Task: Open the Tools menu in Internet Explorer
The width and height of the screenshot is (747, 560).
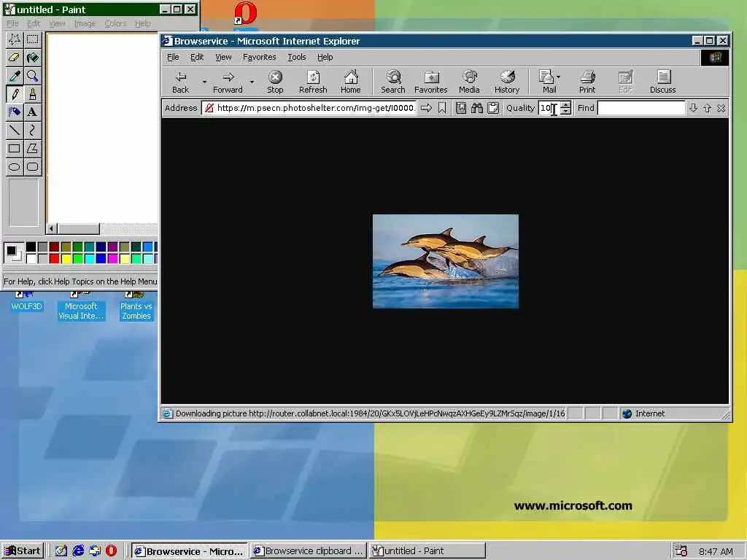Action: tap(297, 57)
